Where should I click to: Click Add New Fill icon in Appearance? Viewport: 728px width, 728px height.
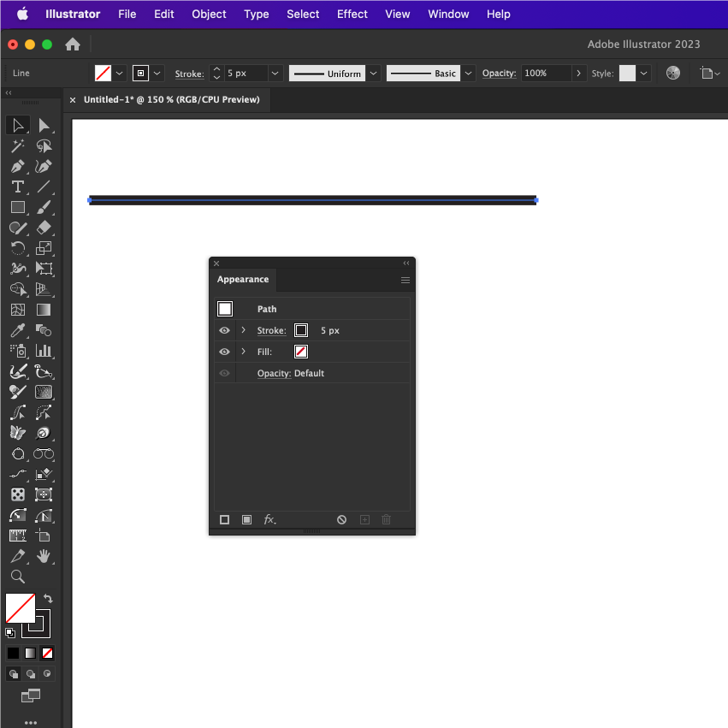246,519
